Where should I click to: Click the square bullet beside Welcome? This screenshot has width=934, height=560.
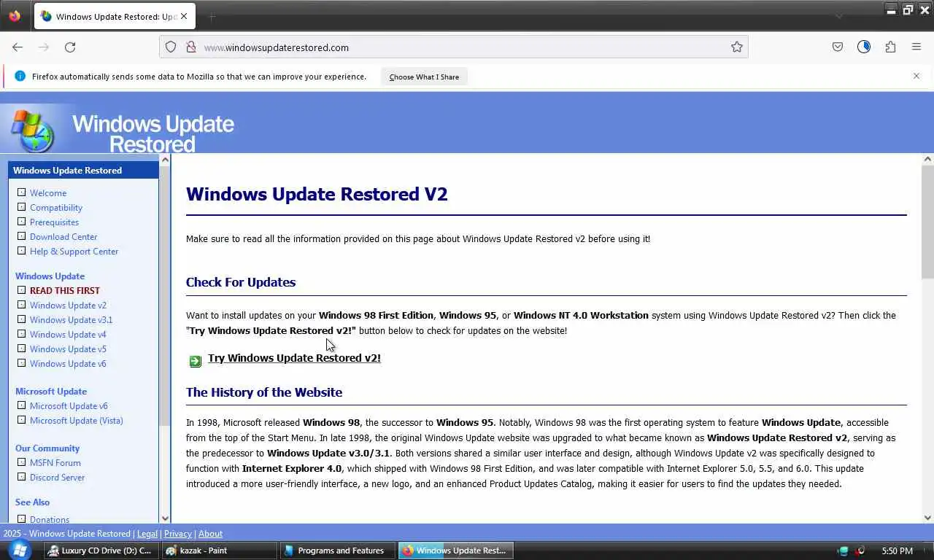(x=21, y=192)
